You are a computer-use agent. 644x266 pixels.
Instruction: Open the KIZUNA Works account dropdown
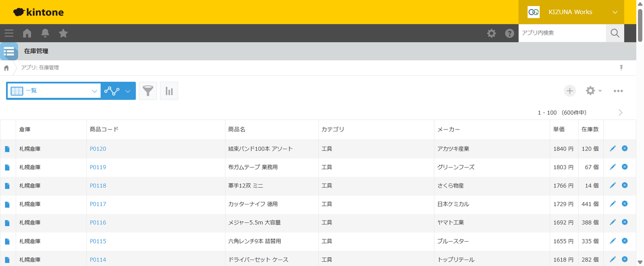571,12
